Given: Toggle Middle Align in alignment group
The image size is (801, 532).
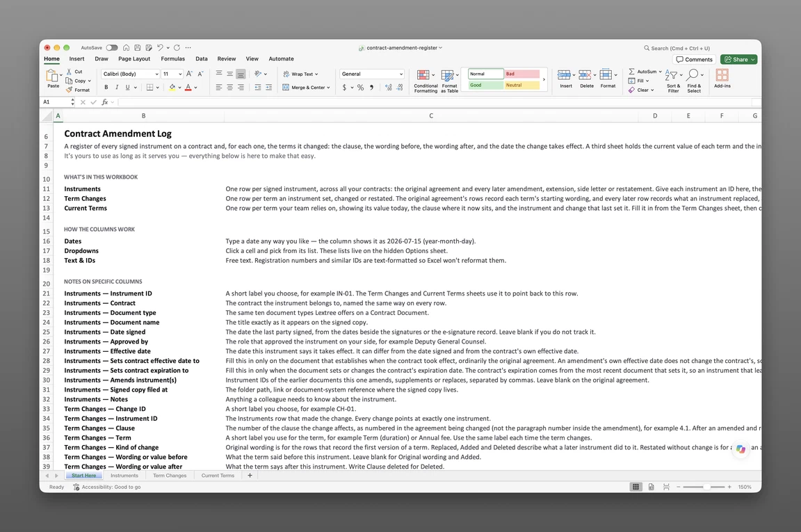Looking at the screenshot, I should (x=230, y=74).
